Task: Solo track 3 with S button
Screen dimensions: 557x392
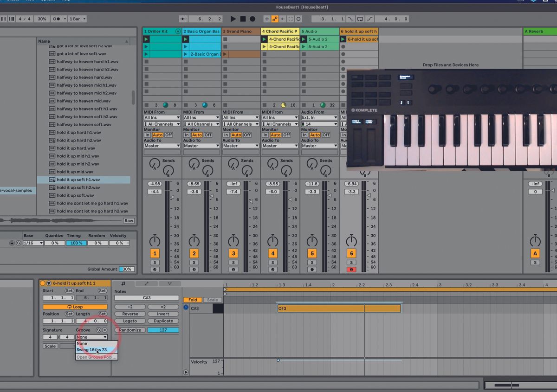Action: pyautogui.click(x=233, y=263)
